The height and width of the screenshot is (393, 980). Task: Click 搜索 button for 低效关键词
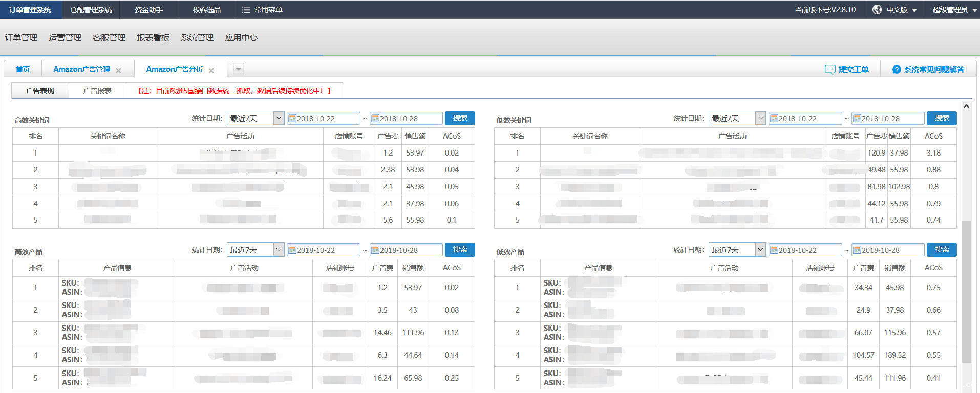[x=942, y=118]
